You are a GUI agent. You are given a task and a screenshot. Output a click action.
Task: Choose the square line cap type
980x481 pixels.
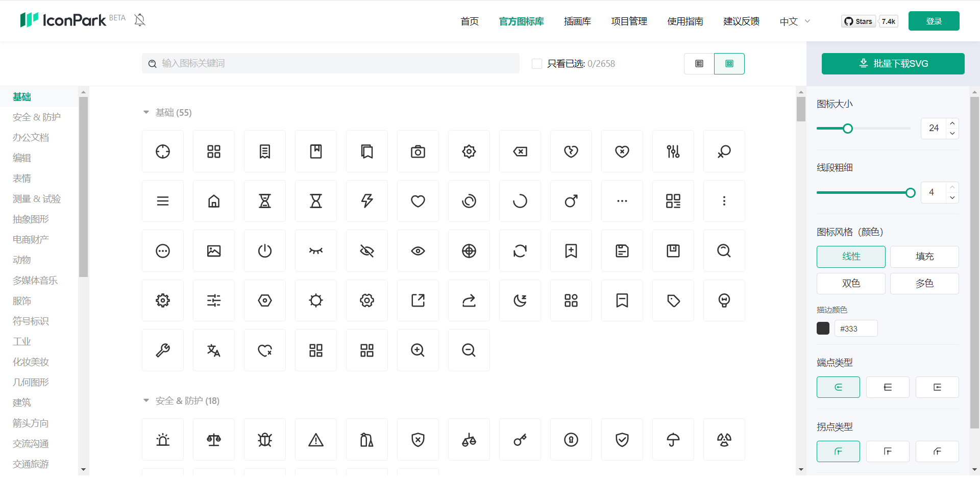[x=937, y=387]
